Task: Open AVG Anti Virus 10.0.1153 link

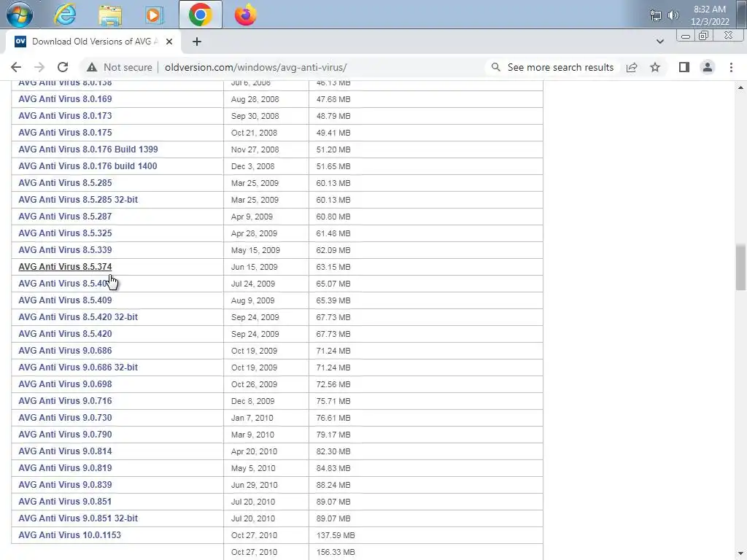Action: click(69, 534)
